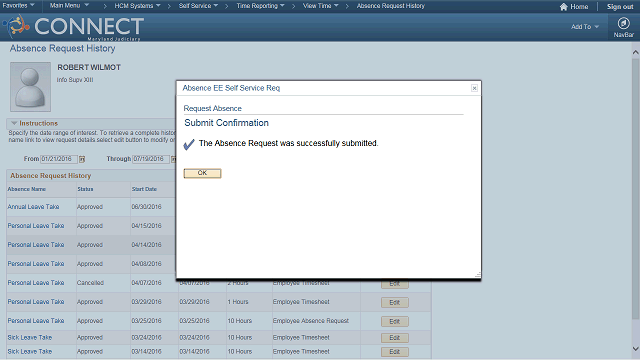Viewport: 640px width, 360px height.
Task: Click the dialog resize grip corner
Action: 478,275
